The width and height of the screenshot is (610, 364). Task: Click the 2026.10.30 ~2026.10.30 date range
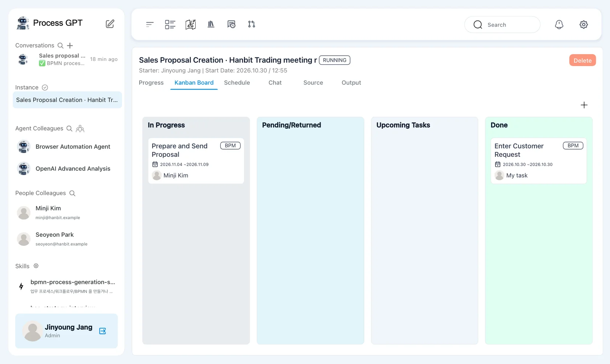click(528, 164)
